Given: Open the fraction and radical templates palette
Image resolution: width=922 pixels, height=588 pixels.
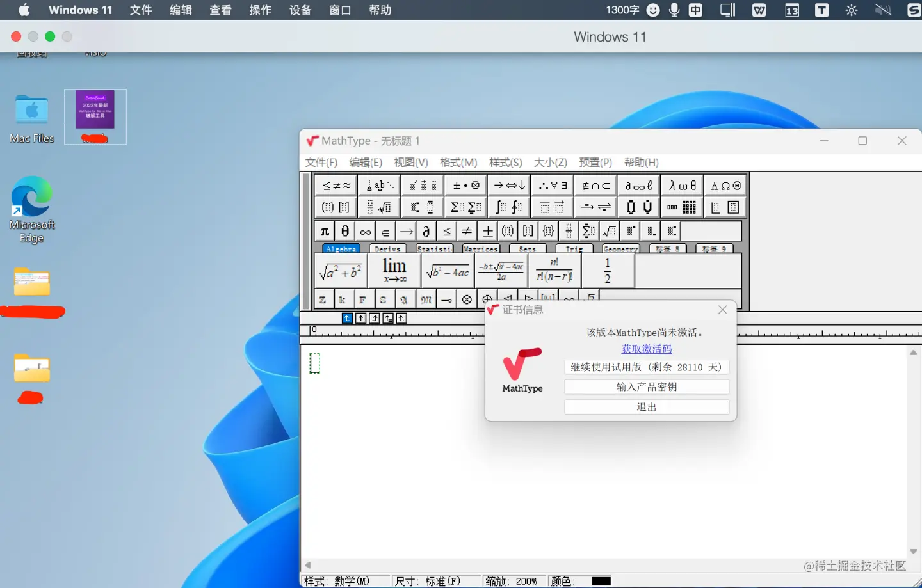Looking at the screenshot, I should pos(380,207).
